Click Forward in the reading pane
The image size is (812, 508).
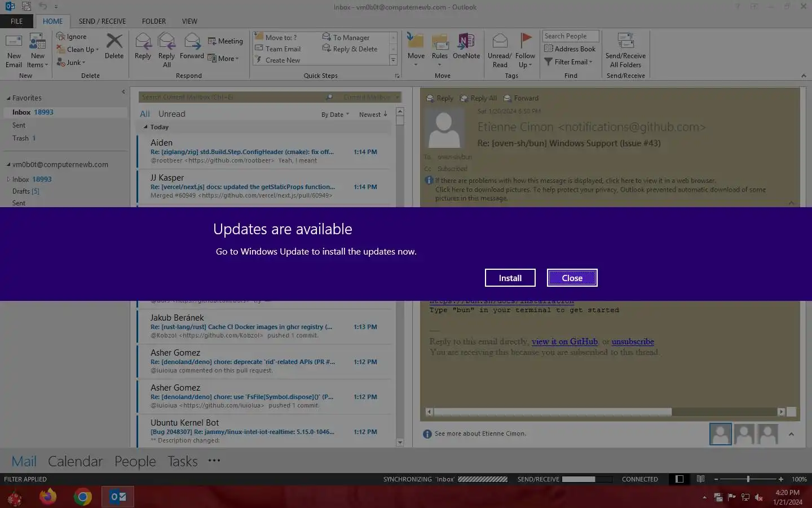pyautogui.click(x=521, y=98)
